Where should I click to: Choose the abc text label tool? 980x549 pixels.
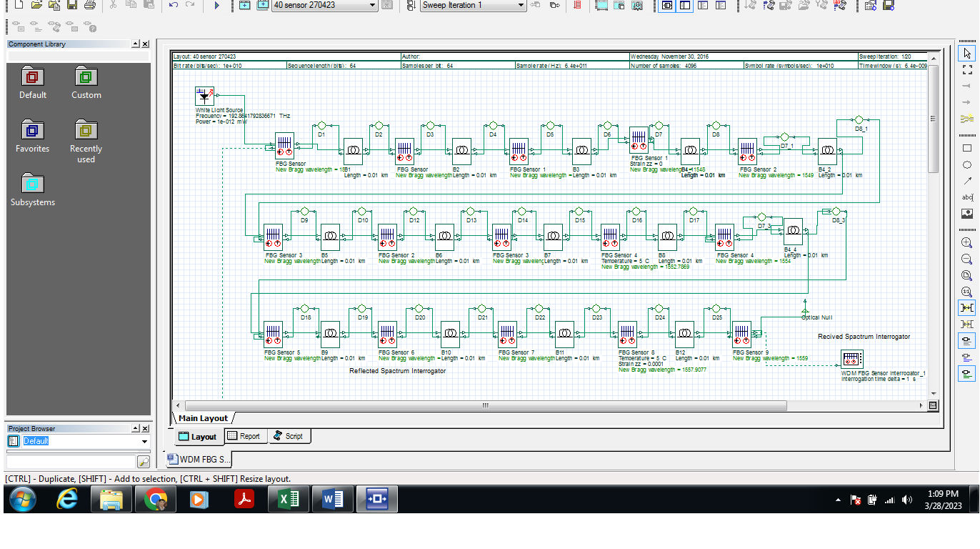pyautogui.click(x=967, y=197)
